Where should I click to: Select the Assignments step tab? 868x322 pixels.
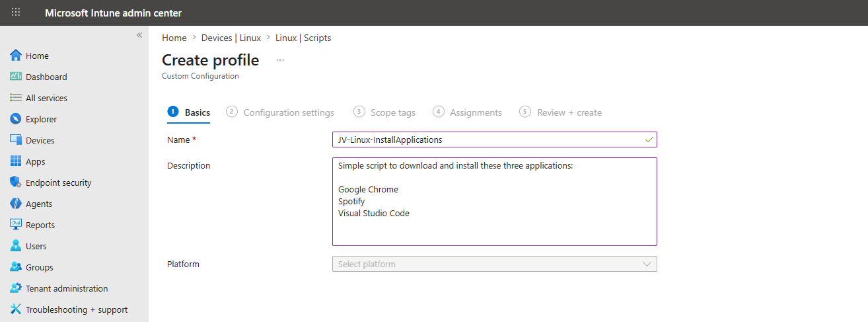(468, 112)
